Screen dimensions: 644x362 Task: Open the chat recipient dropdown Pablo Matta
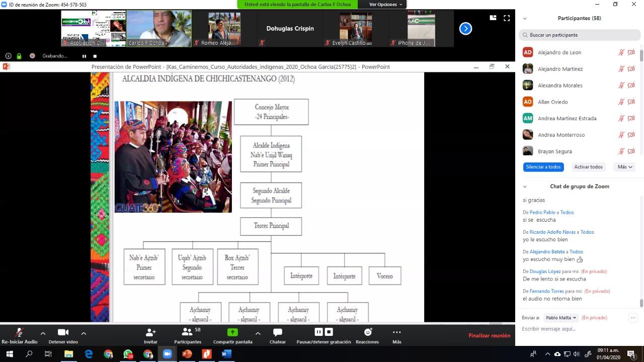point(560,318)
